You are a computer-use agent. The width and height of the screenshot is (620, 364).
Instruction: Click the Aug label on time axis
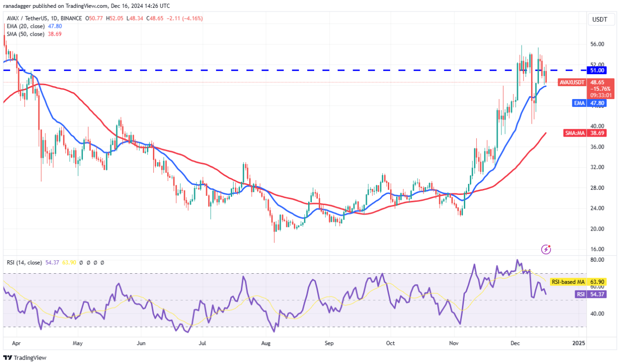click(266, 344)
